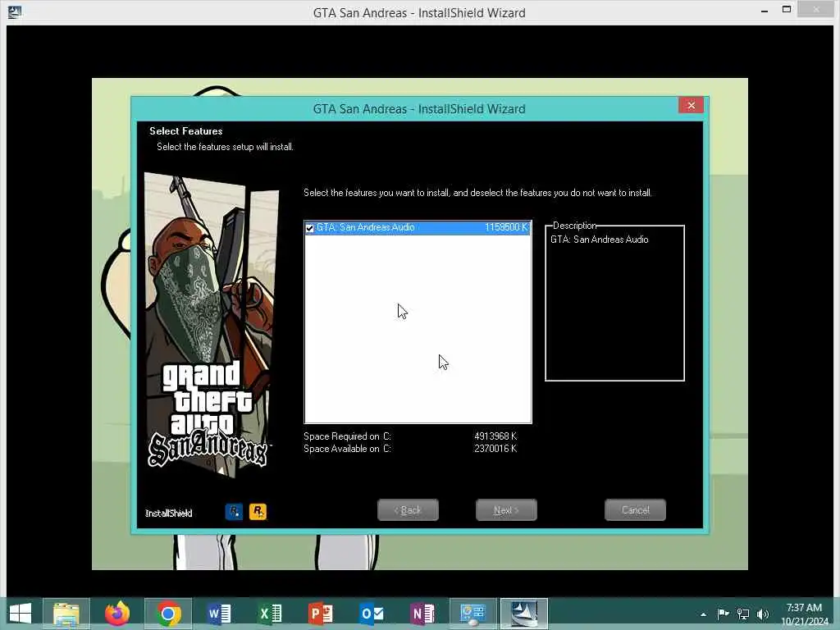Launch Firefox from the taskbar
The width and height of the screenshot is (840, 630).
coord(117,614)
